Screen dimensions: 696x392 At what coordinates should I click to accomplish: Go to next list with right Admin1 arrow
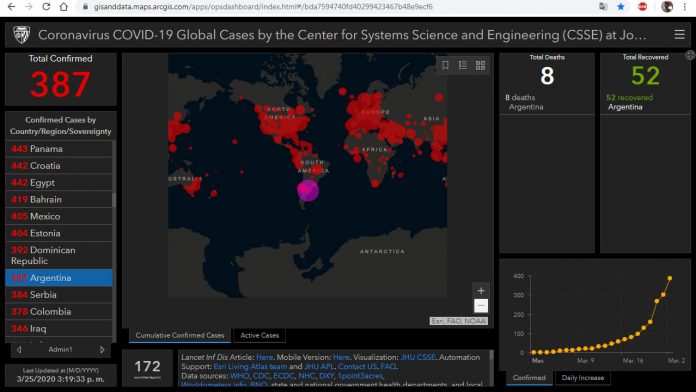(x=102, y=350)
